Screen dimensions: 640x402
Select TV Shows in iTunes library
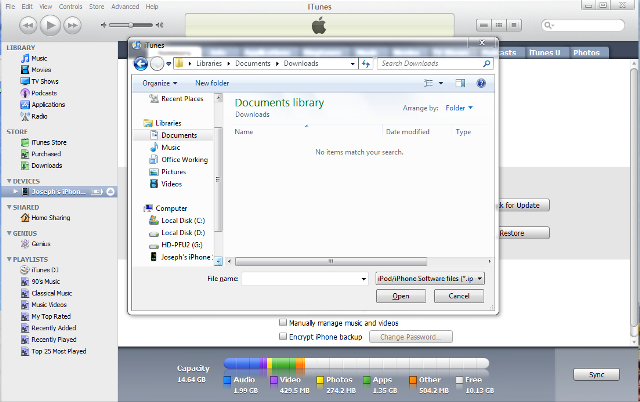[45, 81]
